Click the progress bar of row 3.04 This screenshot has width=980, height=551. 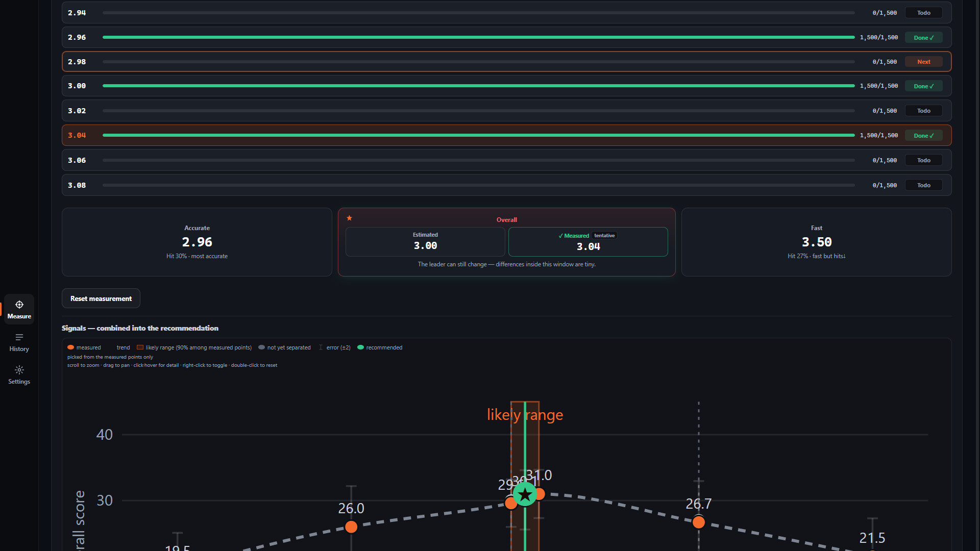479,135
